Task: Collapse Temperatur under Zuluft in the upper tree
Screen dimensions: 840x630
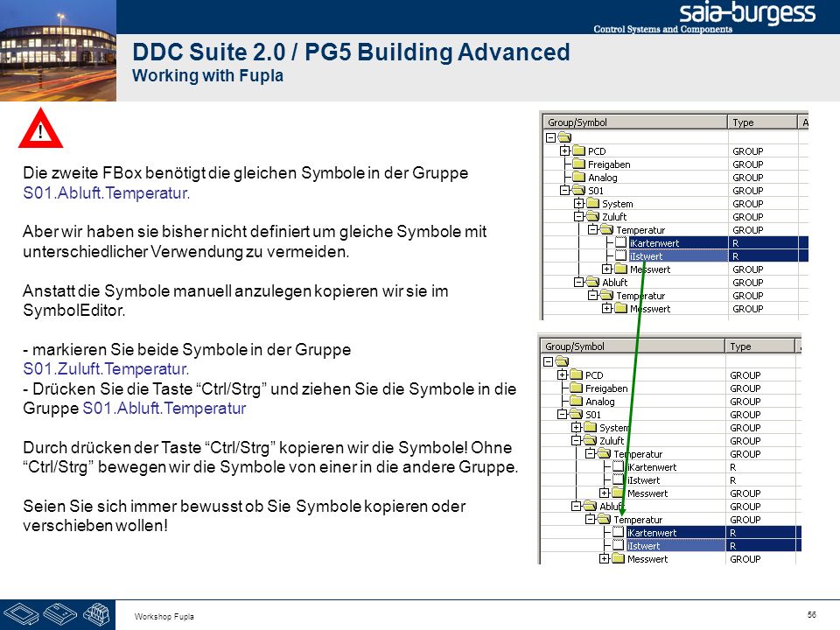Action: tap(592, 230)
